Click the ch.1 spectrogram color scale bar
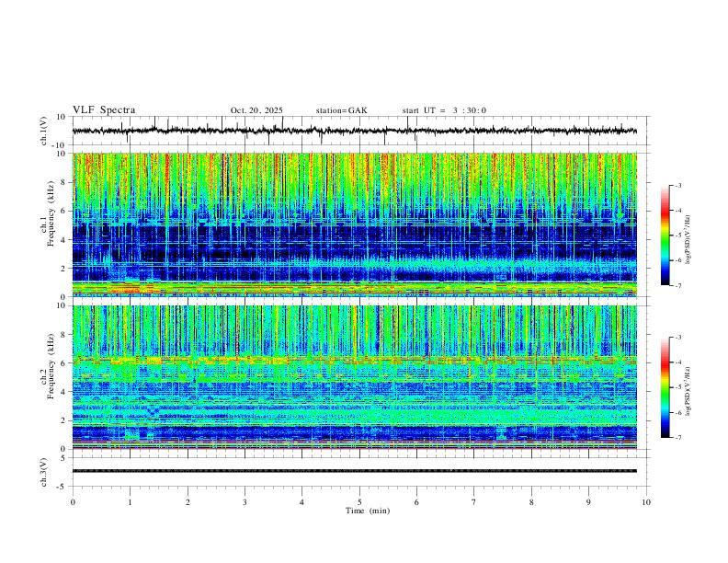The height and width of the screenshot is (563, 728). pyautogui.click(x=665, y=236)
